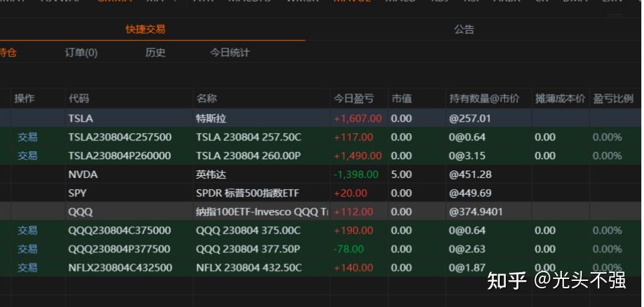644x307 pixels.
Task: Select the QQQ230804C375000 code cell
Action: 120,230
